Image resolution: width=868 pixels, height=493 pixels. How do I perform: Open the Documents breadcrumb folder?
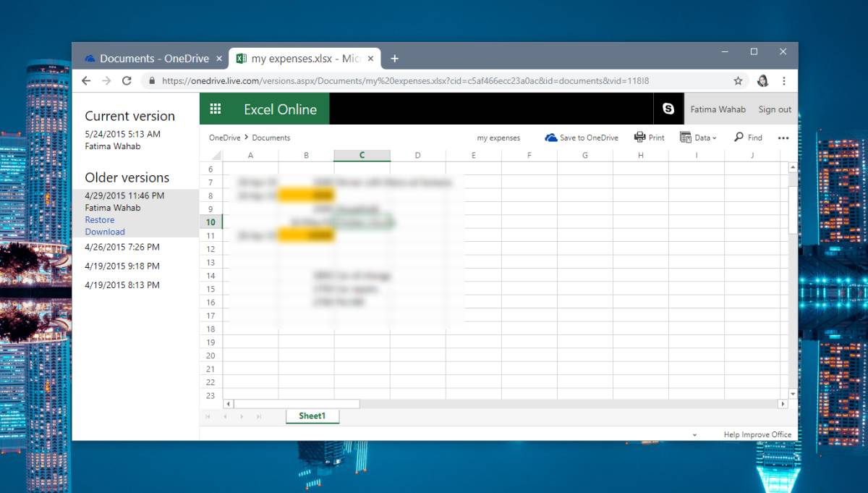pos(271,138)
